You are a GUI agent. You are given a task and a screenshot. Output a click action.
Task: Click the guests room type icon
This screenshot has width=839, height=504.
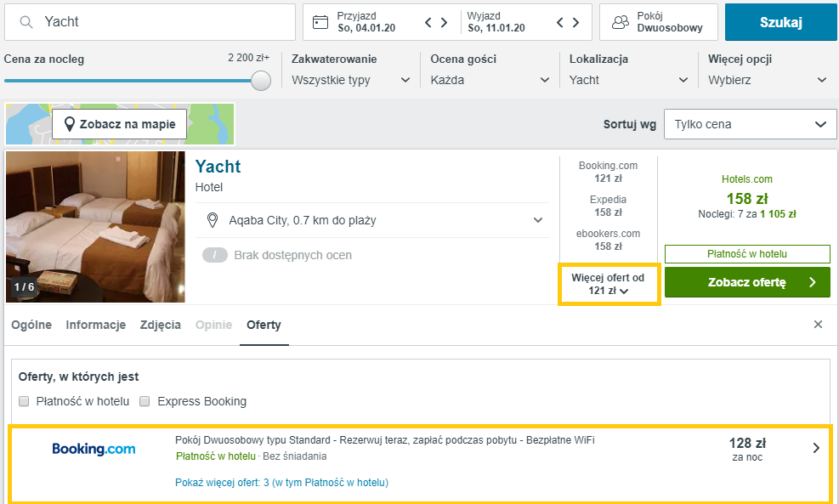[621, 22]
